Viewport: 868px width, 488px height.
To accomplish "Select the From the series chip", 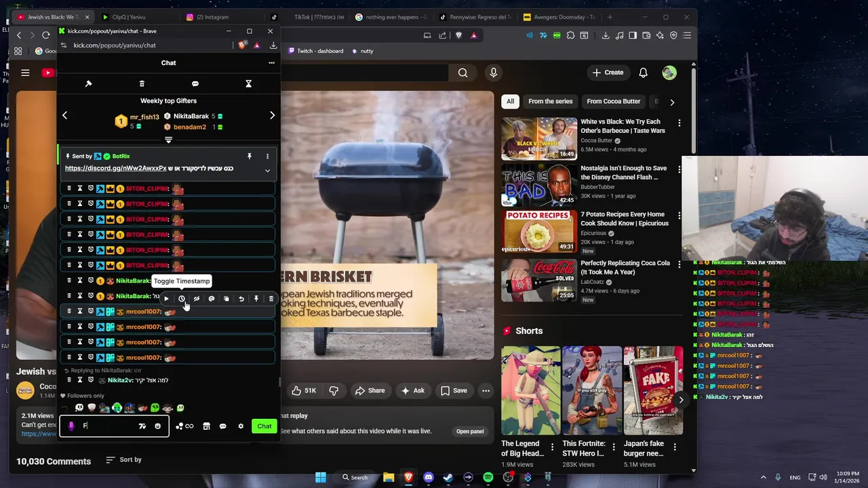I will pyautogui.click(x=551, y=102).
